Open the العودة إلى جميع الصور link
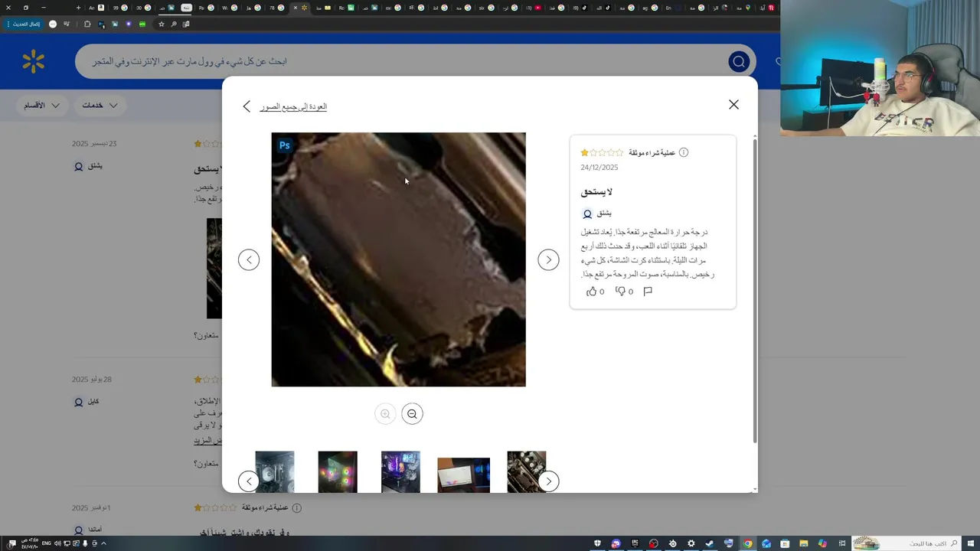Image resolution: width=980 pixels, height=551 pixels. pos(293,106)
